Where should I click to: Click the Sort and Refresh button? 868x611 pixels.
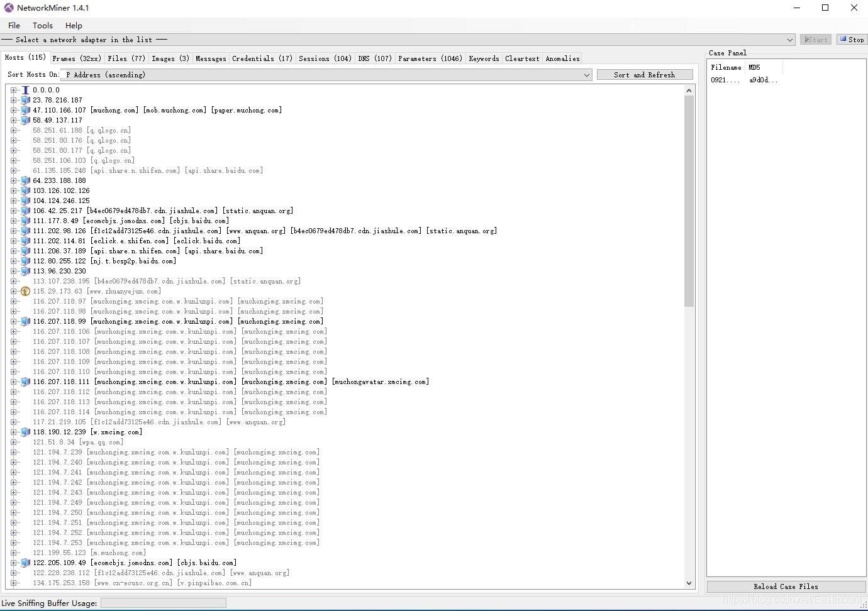(x=645, y=75)
